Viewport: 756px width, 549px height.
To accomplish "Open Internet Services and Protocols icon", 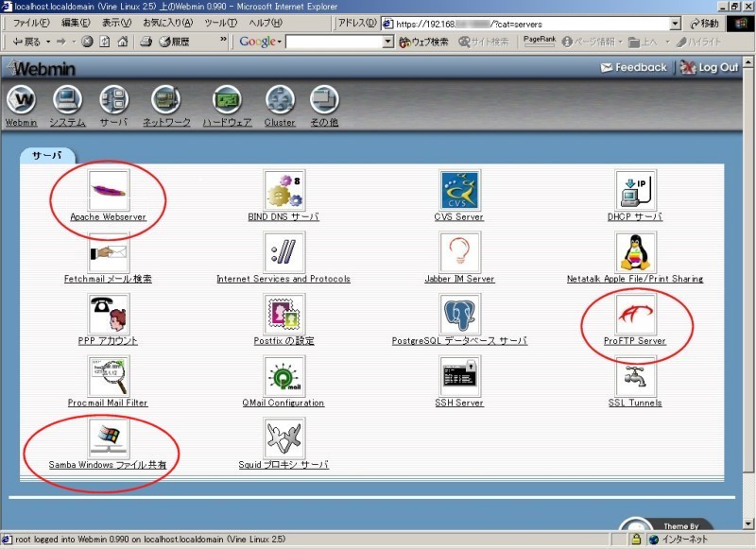I will point(284,251).
